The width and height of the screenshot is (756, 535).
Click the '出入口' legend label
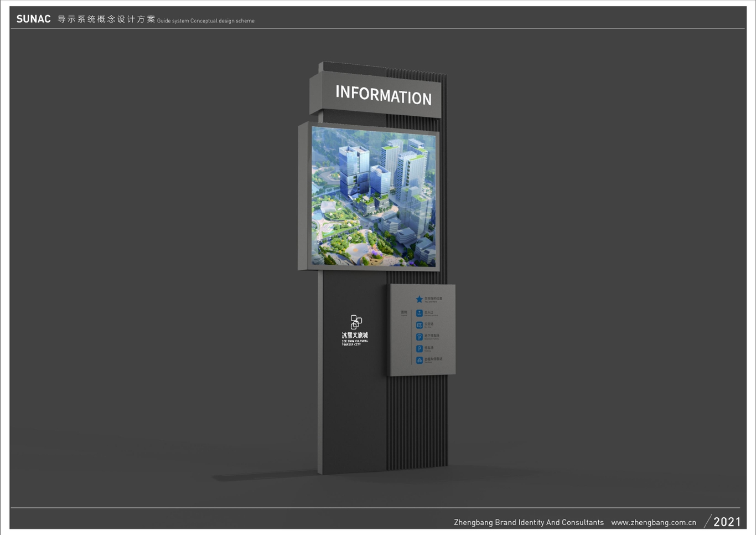point(429,312)
